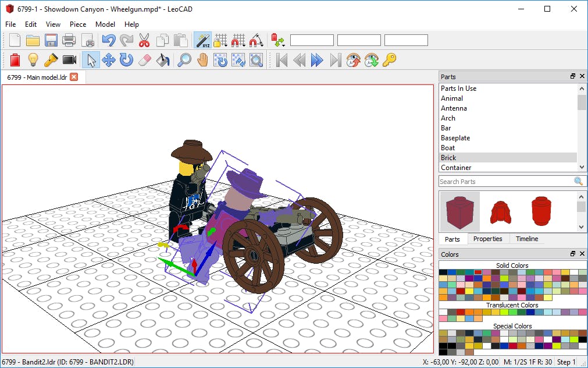Click the Remove Step icon
The height and width of the screenshot is (368, 588).
(x=371, y=60)
